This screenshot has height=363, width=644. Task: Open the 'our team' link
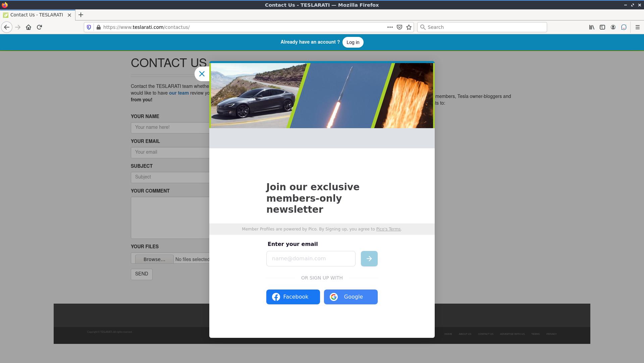179,93
